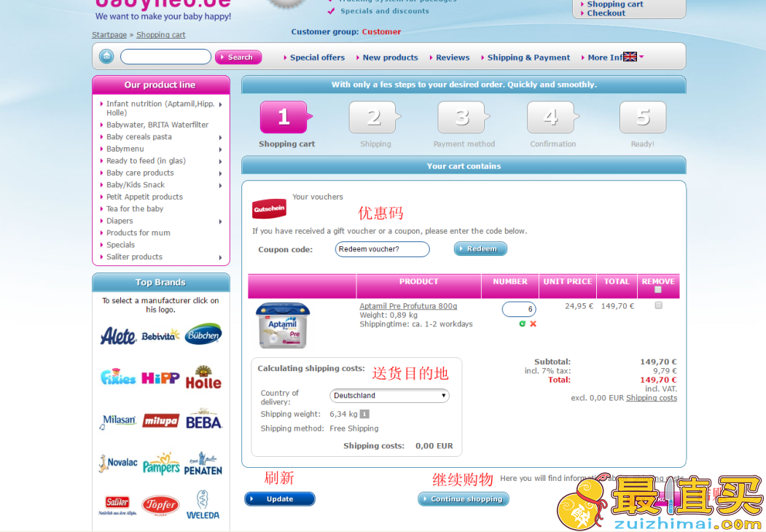Screen dimensions: 766x532
Task: Click the Aptamil product thumbnail
Action: click(282, 326)
